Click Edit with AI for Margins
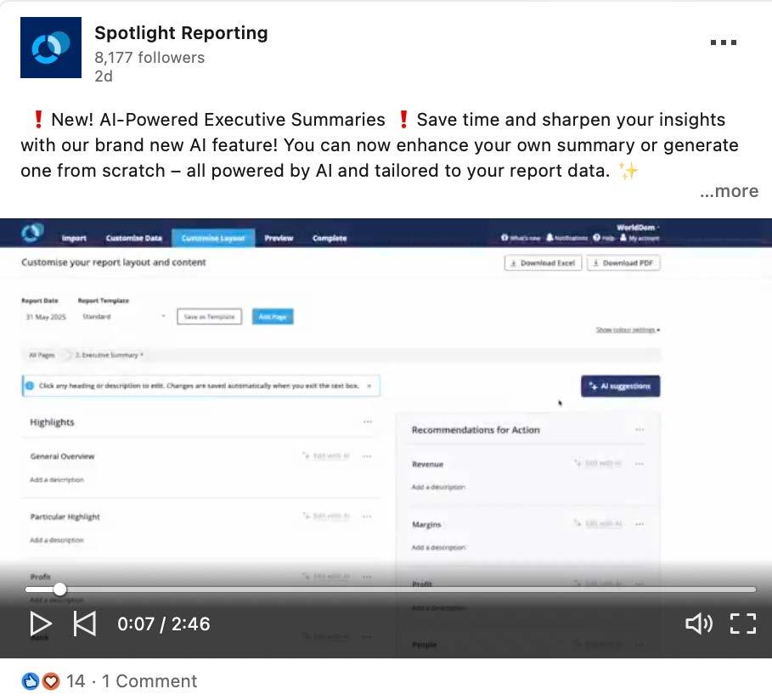The height and width of the screenshot is (700, 772). click(598, 523)
